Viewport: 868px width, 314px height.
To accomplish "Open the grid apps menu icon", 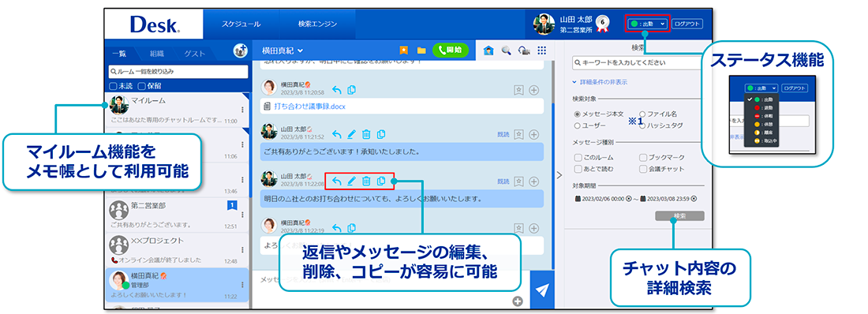I will click(x=542, y=50).
